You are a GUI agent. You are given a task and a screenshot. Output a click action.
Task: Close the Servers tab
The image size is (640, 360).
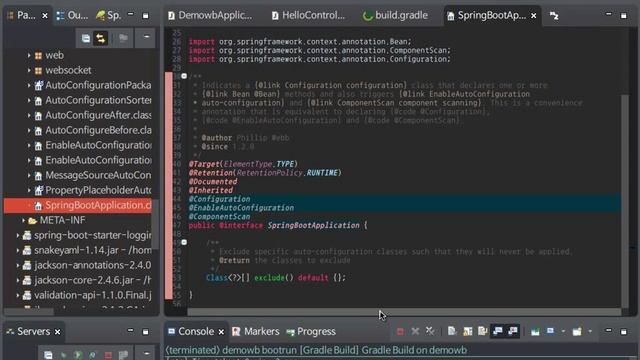pos(58,332)
